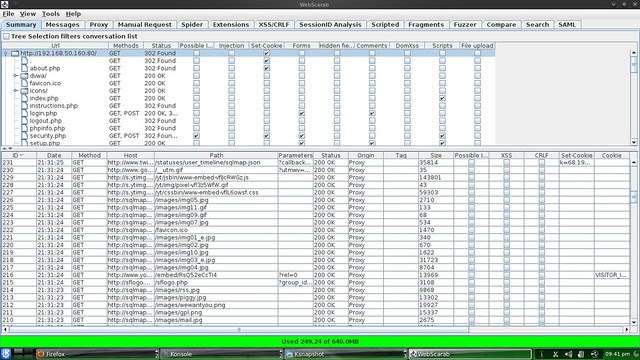The image size is (640, 360).
Task: Toggle Forms checkbox for login.php row
Action: pos(302,113)
